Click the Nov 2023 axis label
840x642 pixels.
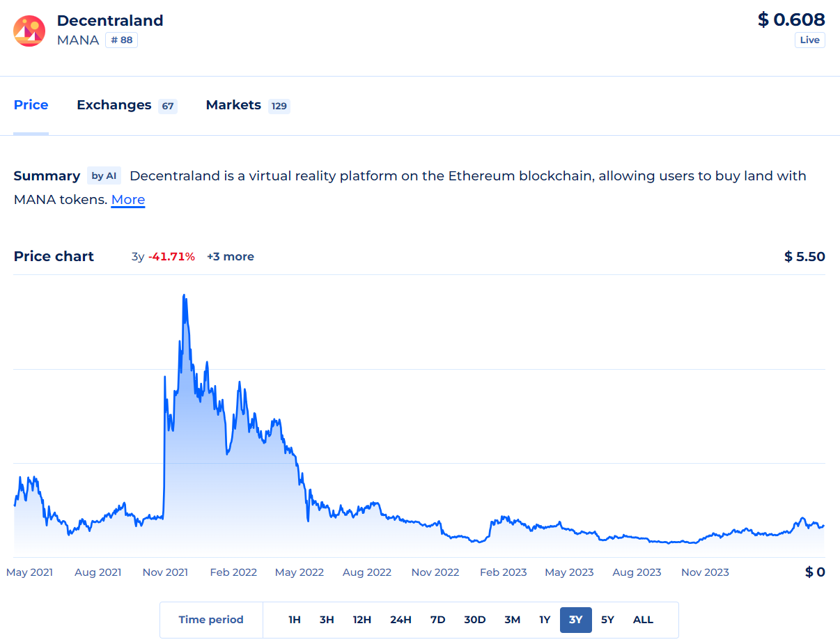pos(705,572)
